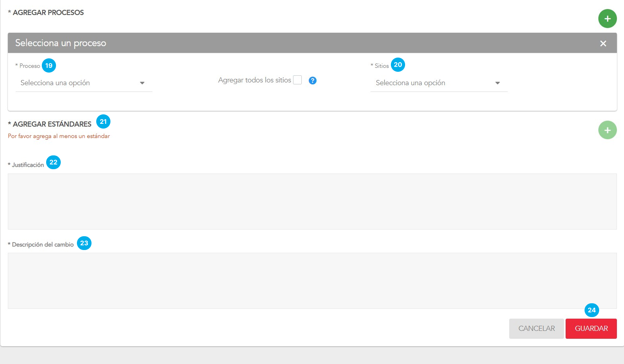Enable the 'Agregar todos los sitios' checkbox
The height and width of the screenshot is (364, 624).
pos(297,80)
